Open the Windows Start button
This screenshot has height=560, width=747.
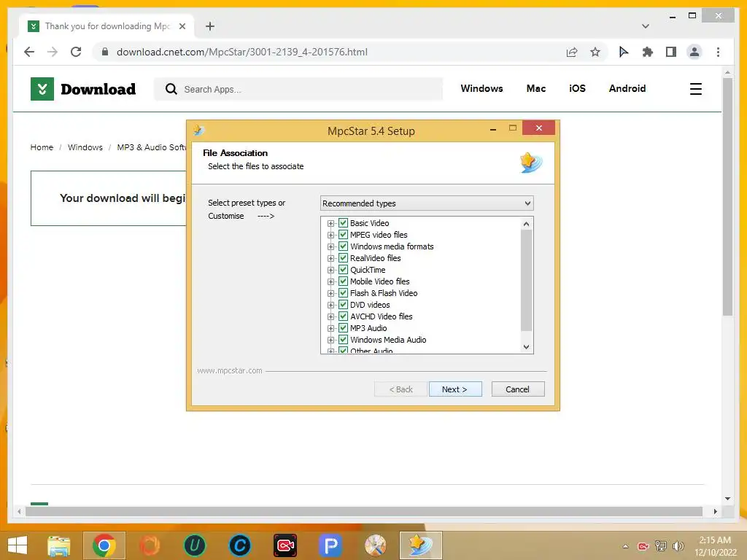coord(18,545)
